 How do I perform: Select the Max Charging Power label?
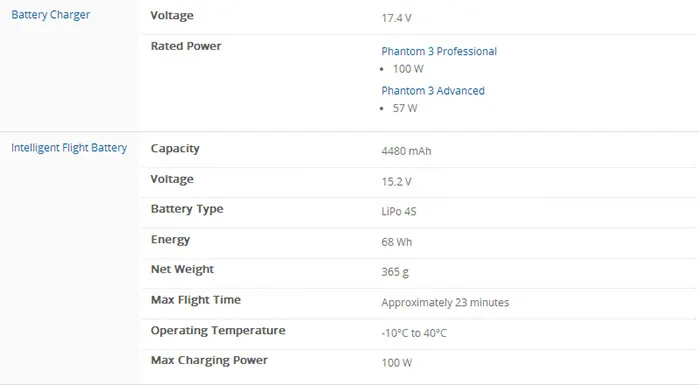point(209,360)
